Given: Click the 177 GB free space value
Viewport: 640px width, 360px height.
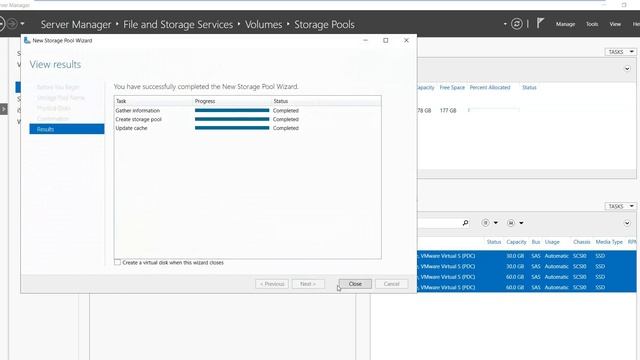Looking at the screenshot, I should coord(448,110).
